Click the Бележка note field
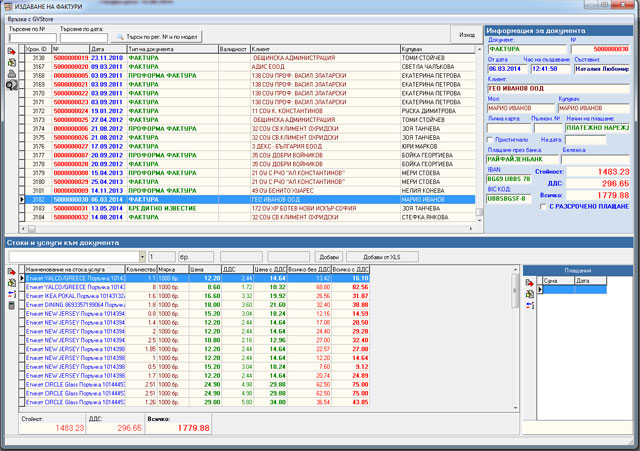 click(x=596, y=159)
